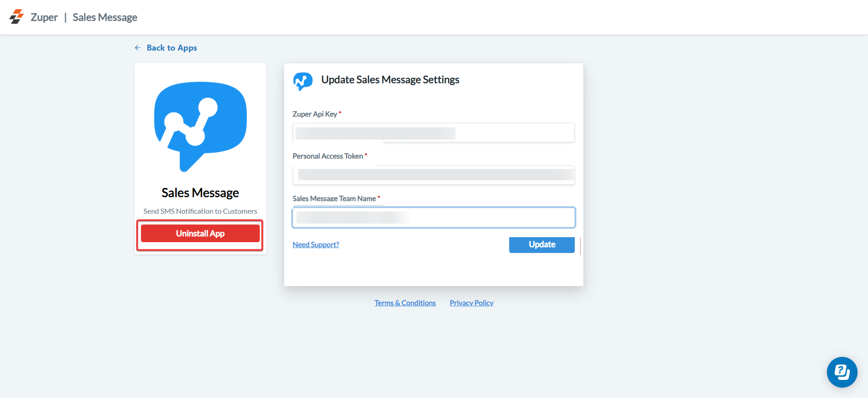Open the Terms & Conditions link

tap(405, 303)
